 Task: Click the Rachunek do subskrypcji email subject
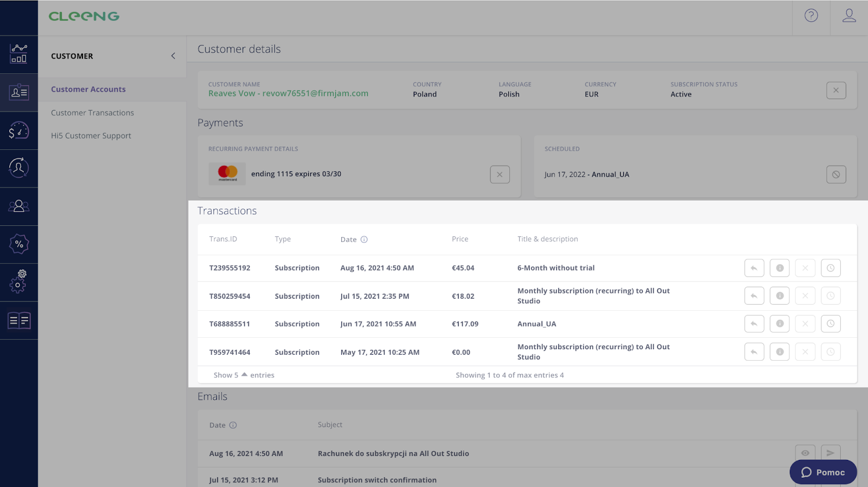coord(393,453)
